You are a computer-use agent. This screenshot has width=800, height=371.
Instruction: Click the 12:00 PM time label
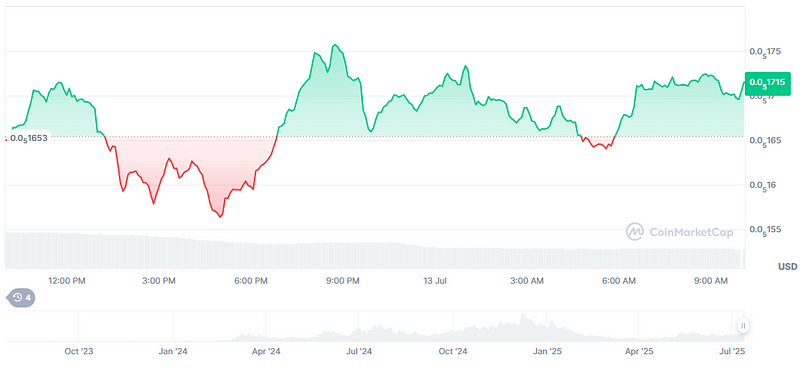[67, 281]
